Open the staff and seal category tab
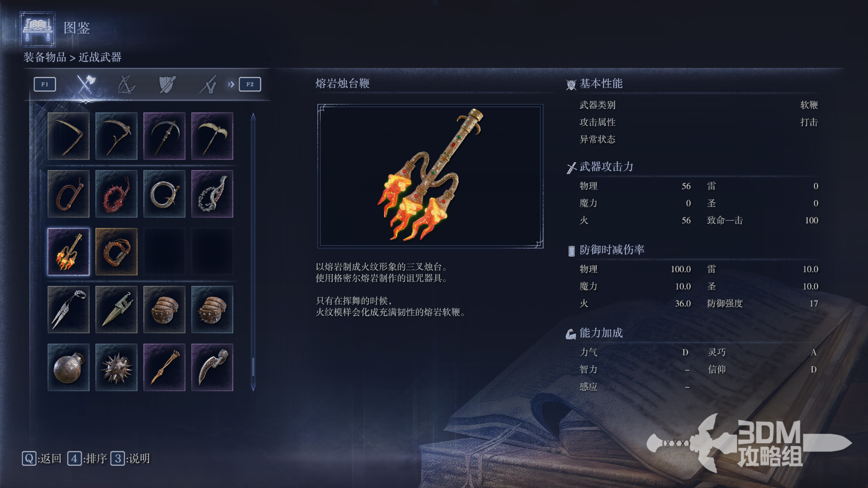868x488 pixels. (208, 84)
